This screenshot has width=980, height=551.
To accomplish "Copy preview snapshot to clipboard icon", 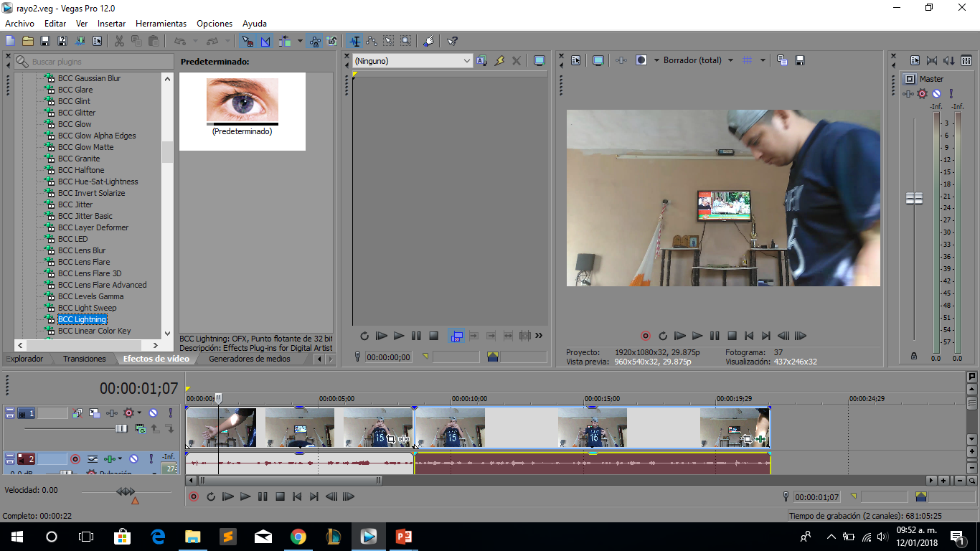I will click(x=782, y=60).
